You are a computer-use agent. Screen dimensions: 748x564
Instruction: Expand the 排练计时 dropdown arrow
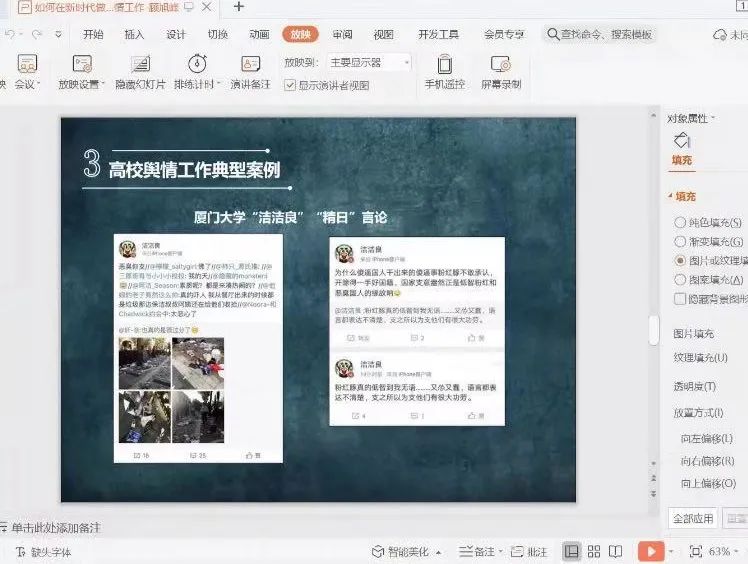click(x=218, y=84)
